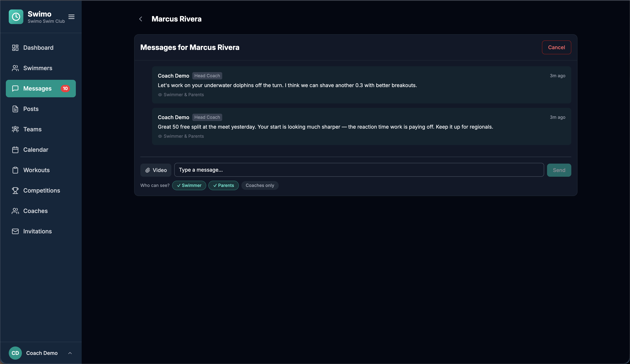630x364 pixels.
Task: Navigate to the Workouts section
Action: coord(36,170)
